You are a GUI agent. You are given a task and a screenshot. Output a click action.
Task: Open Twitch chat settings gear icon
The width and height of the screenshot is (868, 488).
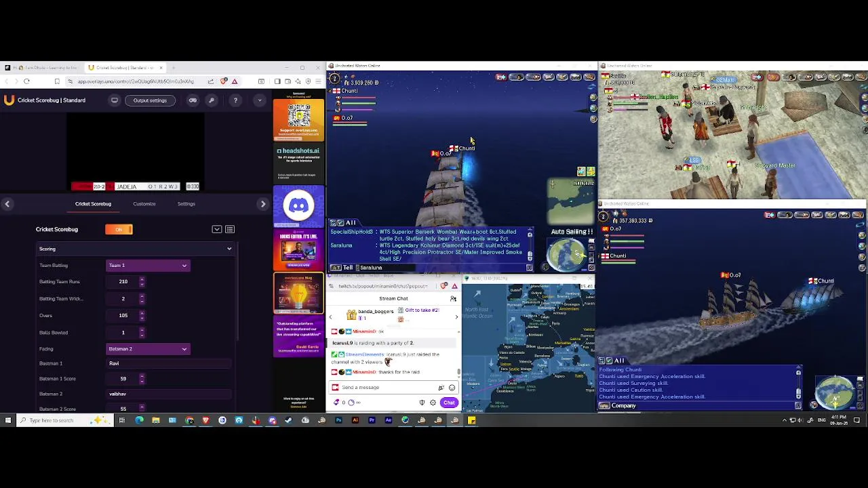(433, 403)
